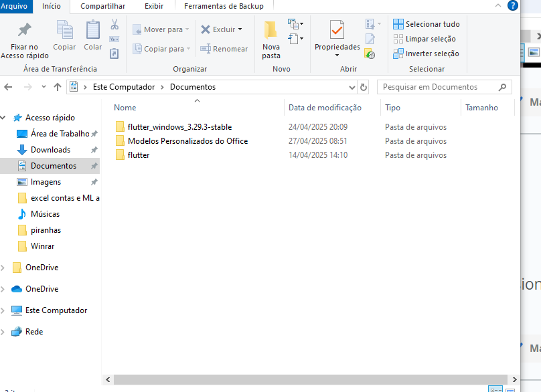Click Selecionar tudo
Viewport: 541px width, 392px height.
[x=427, y=24]
